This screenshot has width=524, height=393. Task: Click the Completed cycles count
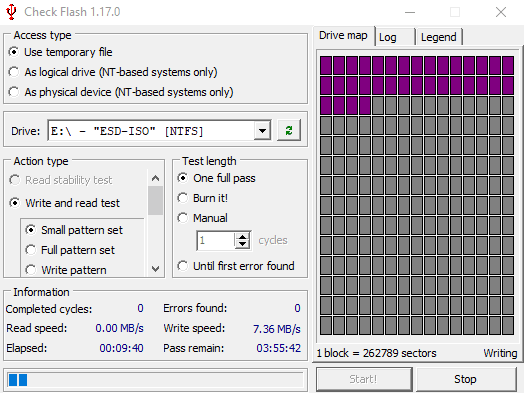coord(140,308)
